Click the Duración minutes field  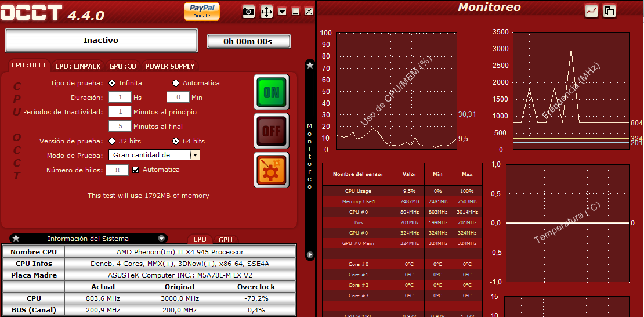(178, 98)
